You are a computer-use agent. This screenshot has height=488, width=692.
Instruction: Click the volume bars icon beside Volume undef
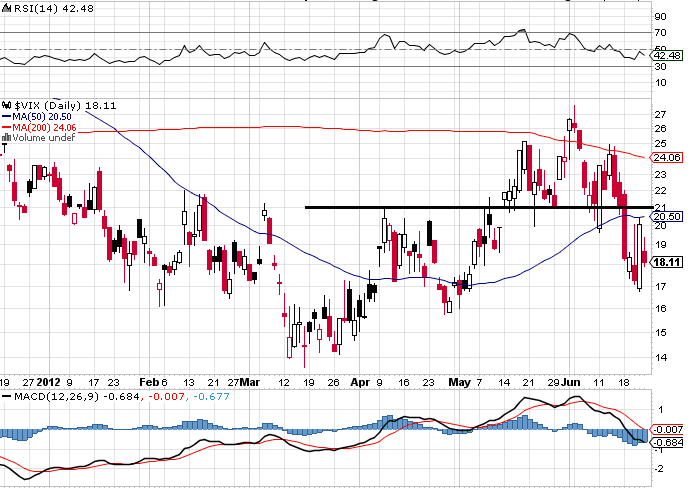point(7,138)
